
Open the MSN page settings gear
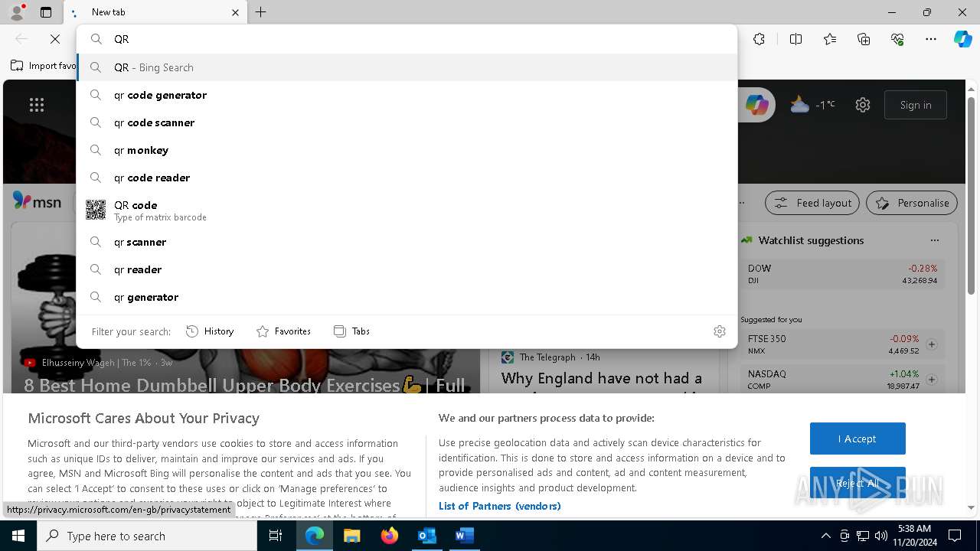pos(863,105)
